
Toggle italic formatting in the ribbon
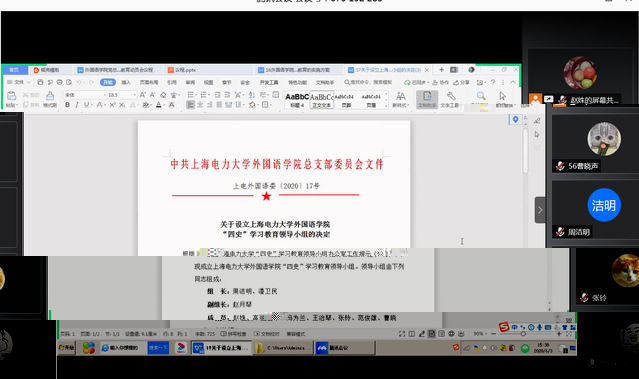[77, 105]
